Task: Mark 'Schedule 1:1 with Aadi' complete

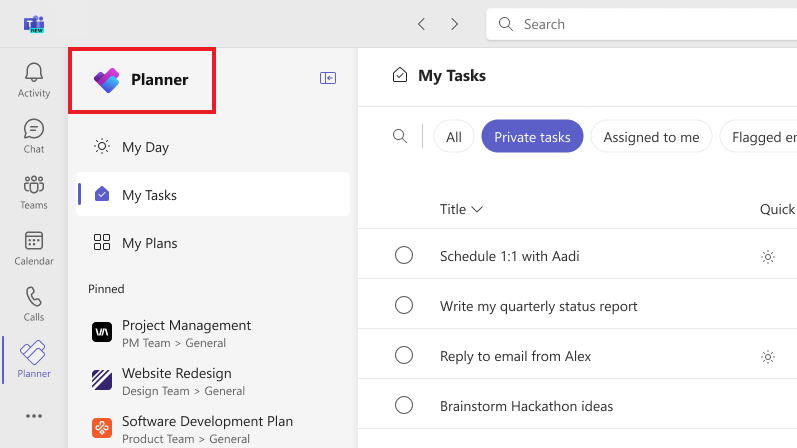Action: pos(404,256)
